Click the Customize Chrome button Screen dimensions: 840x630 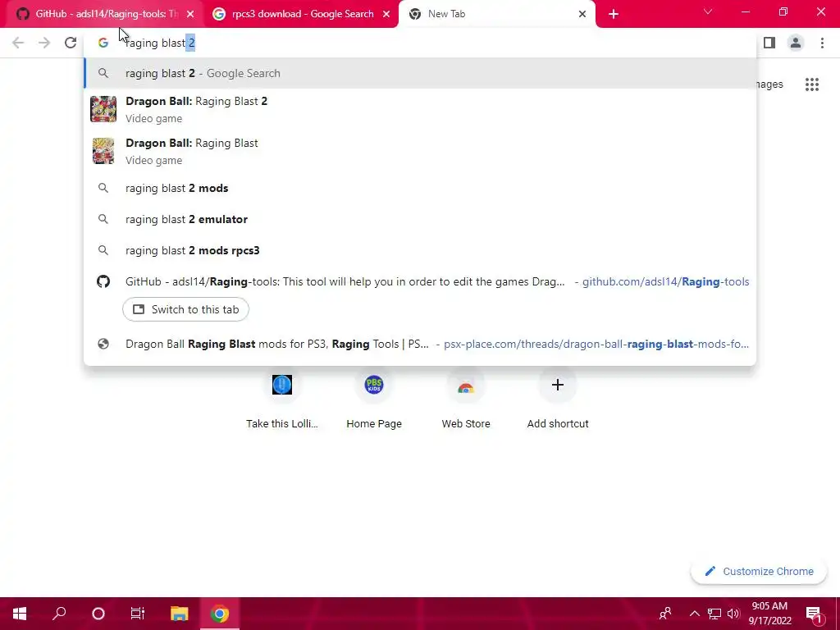(x=759, y=571)
